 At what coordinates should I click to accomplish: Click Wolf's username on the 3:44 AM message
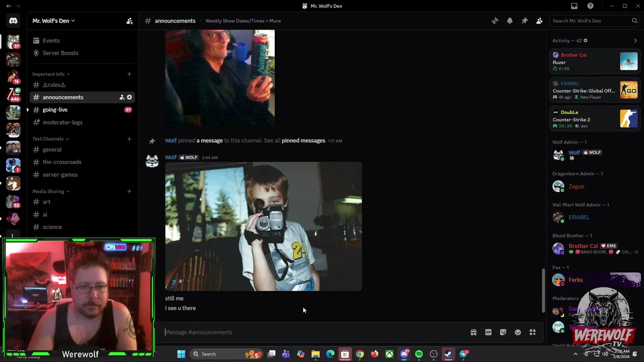point(171,157)
